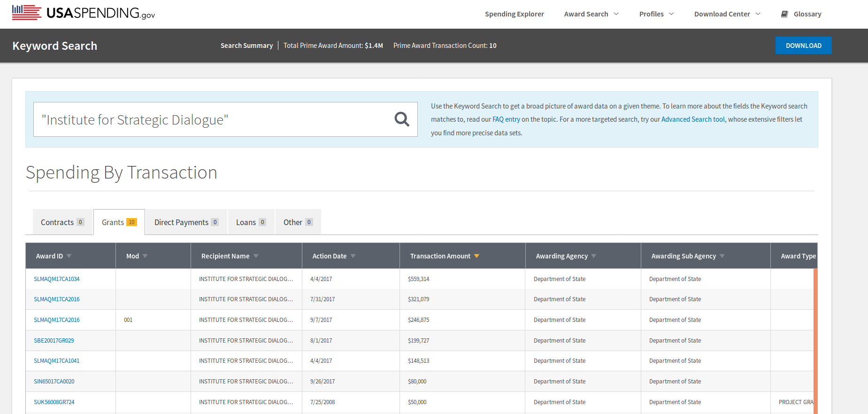Click the Total Prime Award Amount summary
Image resolution: width=868 pixels, height=414 pixels.
pos(333,46)
